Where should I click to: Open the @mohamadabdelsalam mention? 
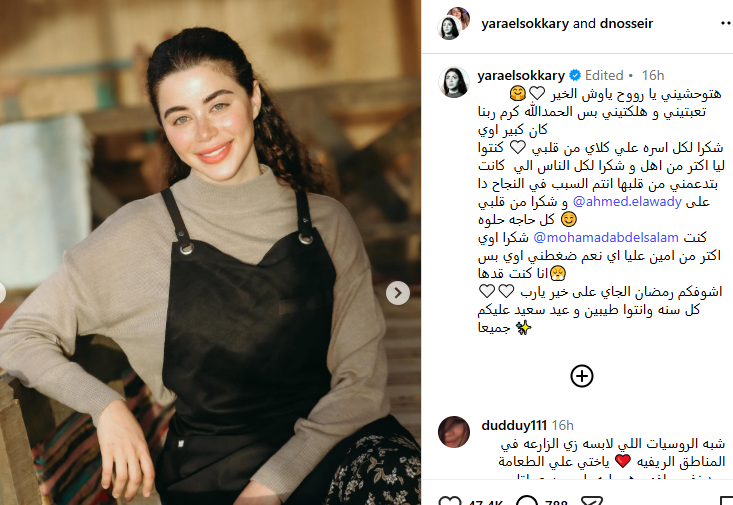[606, 238]
